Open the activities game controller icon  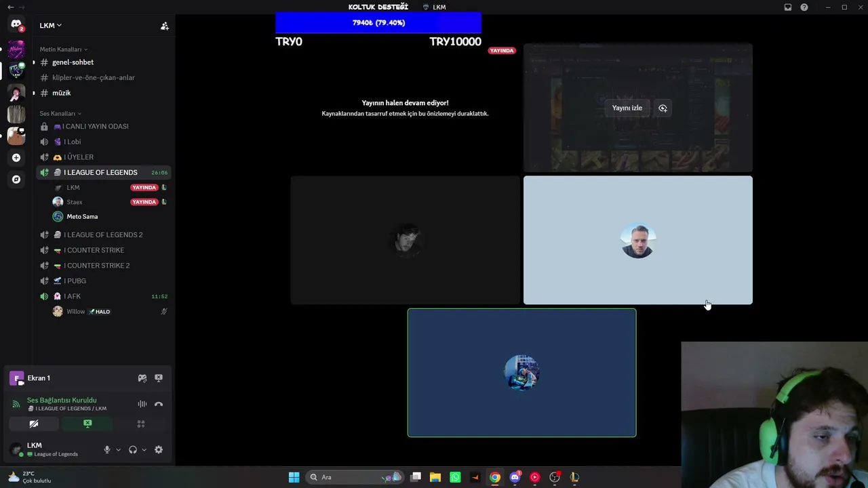(x=142, y=378)
